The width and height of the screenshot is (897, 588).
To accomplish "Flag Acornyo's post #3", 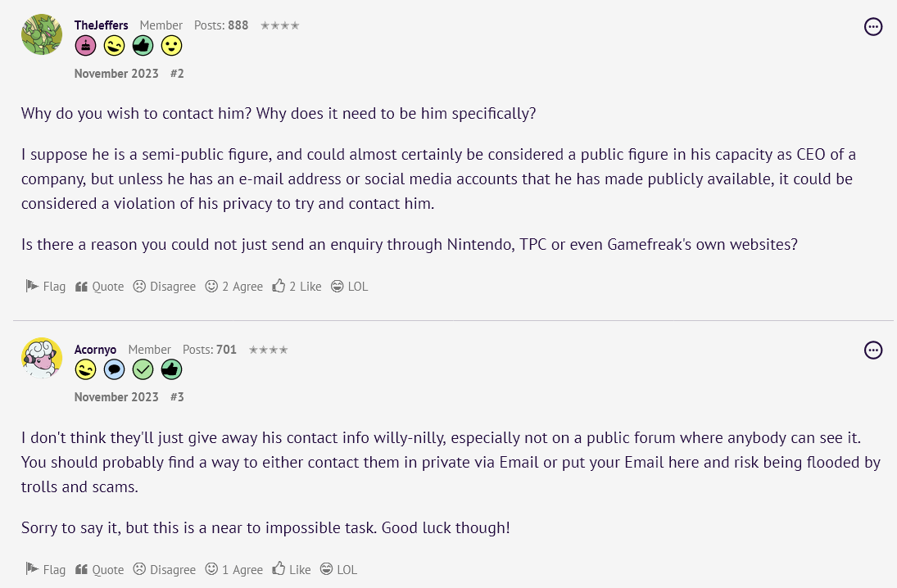I will point(46,569).
